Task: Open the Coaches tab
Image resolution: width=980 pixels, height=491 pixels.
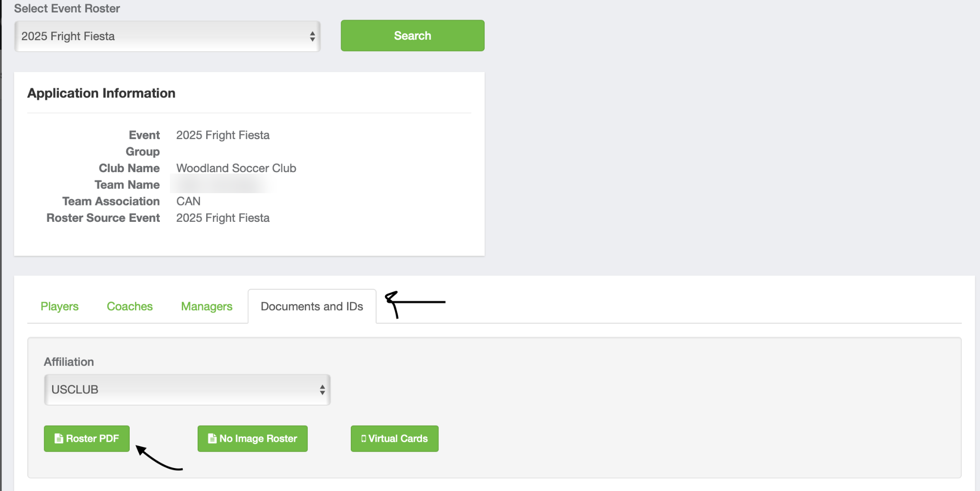Action: (130, 306)
